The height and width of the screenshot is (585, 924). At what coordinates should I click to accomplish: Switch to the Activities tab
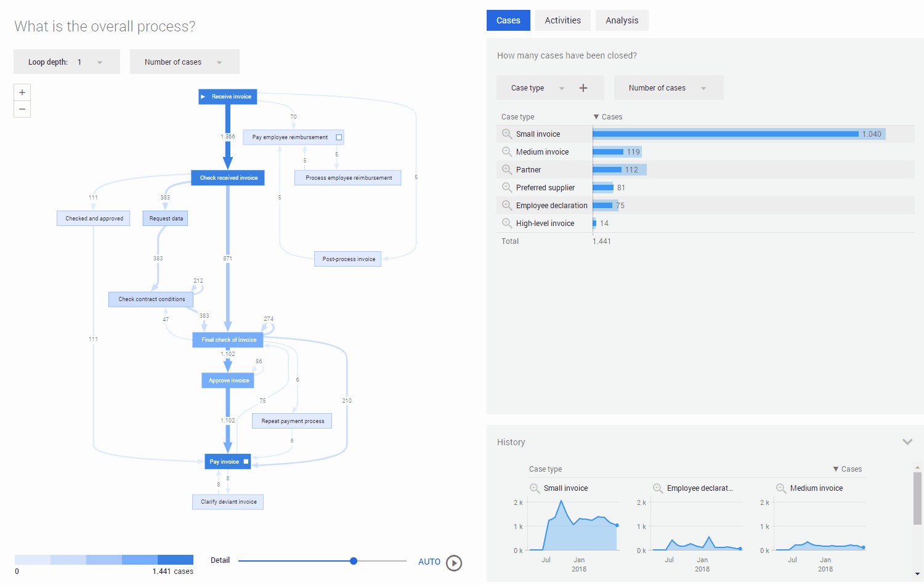pyautogui.click(x=562, y=20)
